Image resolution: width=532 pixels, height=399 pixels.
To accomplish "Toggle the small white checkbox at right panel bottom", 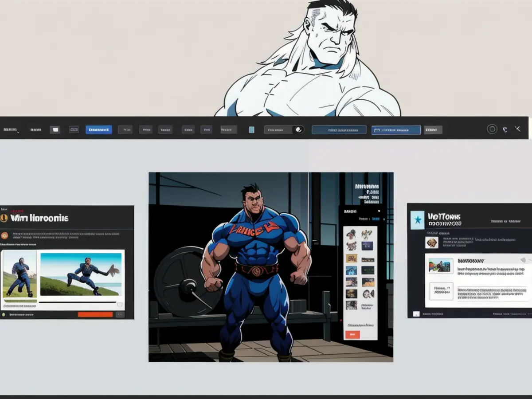I will [416, 314].
